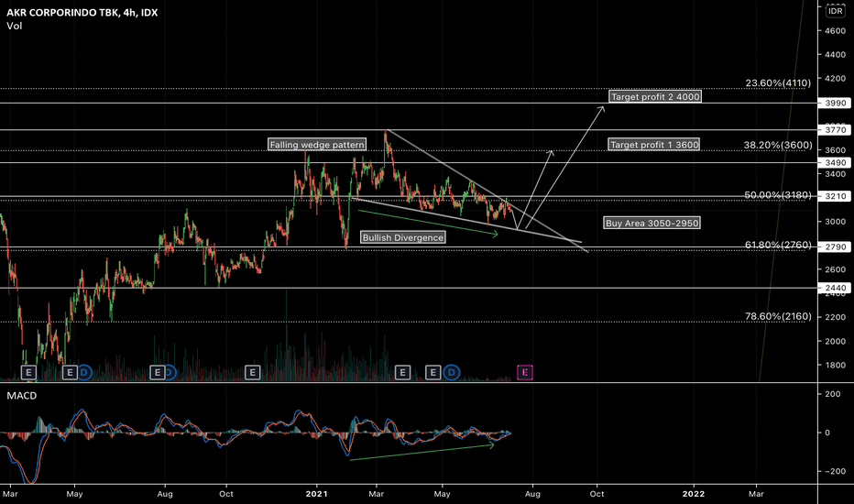Click the earnings E marker near Aug 2020
The image size is (854, 504).
[158, 373]
